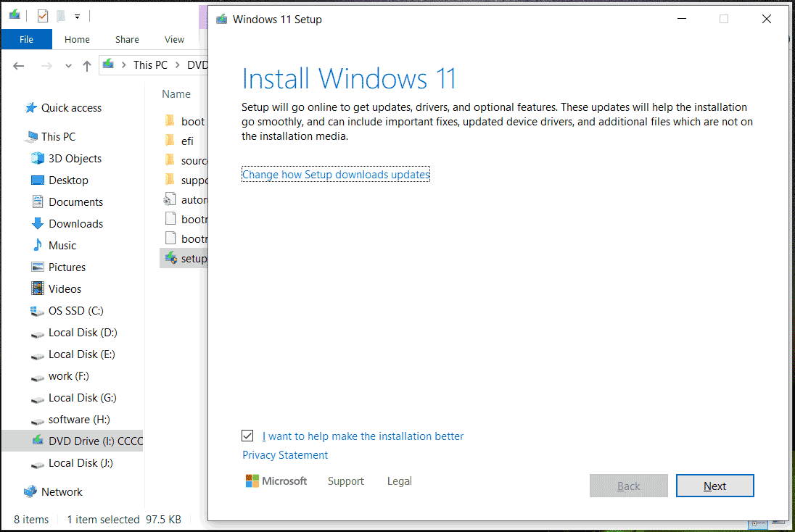Click Next in Windows 11 Setup
This screenshot has height=532, width=795.
[714, 486]
